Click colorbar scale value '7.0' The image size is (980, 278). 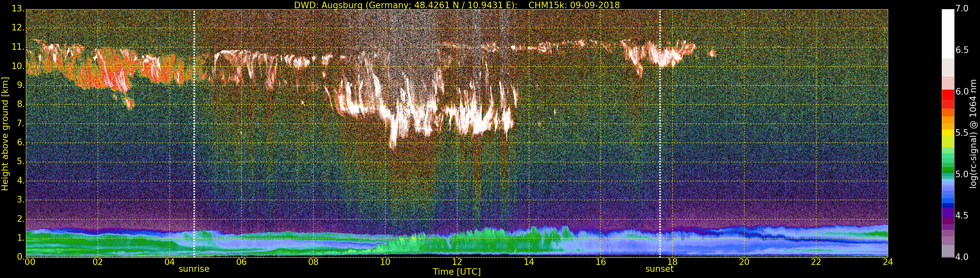click(962, 9)
